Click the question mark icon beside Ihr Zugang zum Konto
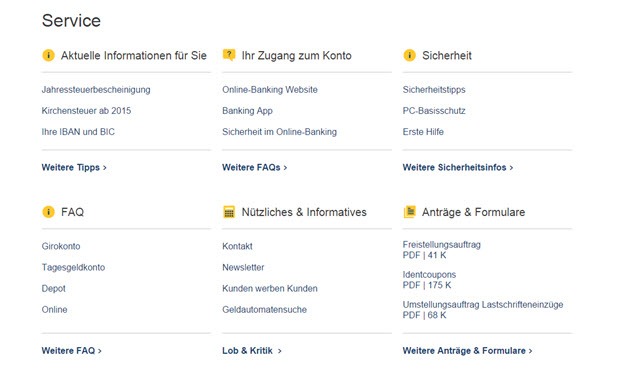Image resolution: width=620 pixels, height=371 pixels. (229, 55)
